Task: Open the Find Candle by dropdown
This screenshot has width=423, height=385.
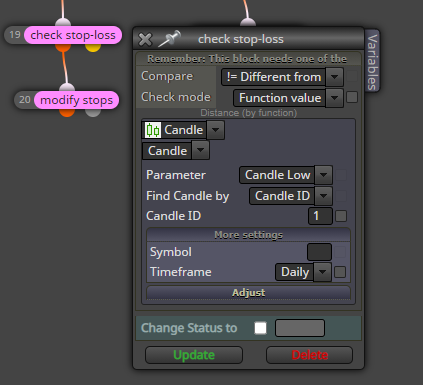Action: (291, 196)
